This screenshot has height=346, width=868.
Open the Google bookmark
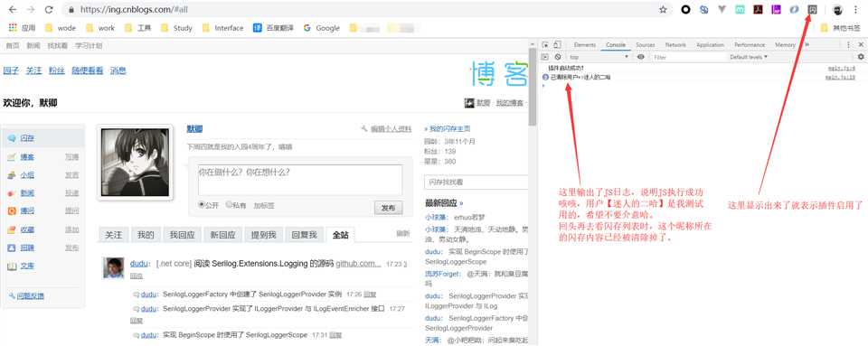[322, 28]
